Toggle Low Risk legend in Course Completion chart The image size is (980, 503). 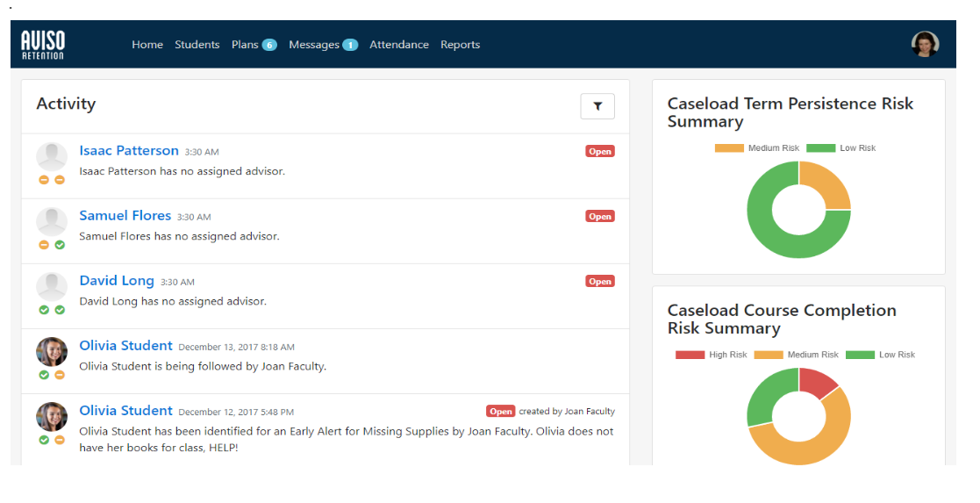coord(880,355)
